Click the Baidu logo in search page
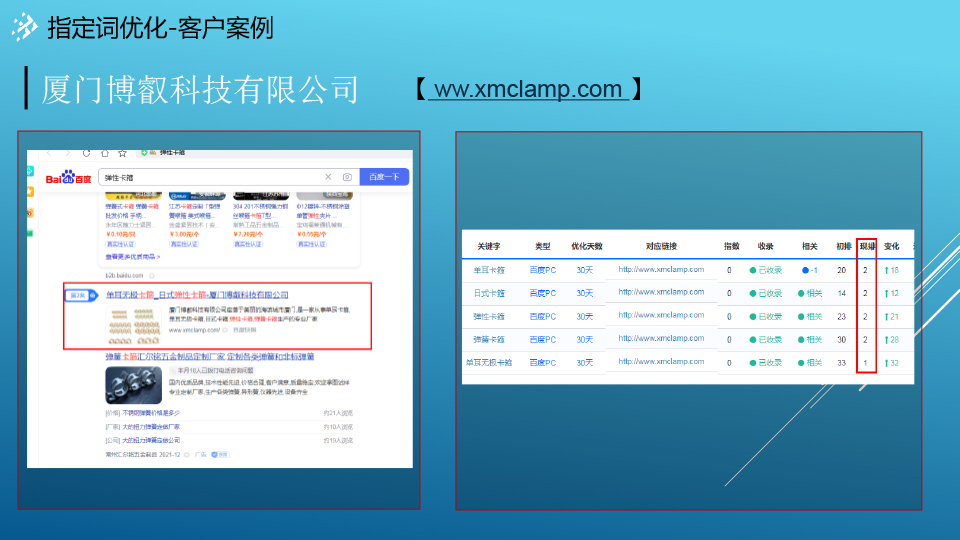The image size is (960, 540). pos(68,178)
